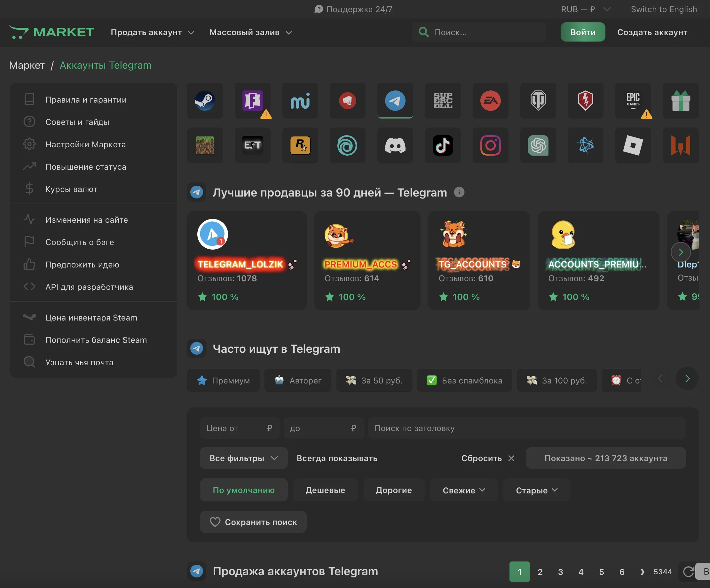710x588 pixels.
Task: Click the Войти button
Action: pyautogui.click(x=583, y=32)
